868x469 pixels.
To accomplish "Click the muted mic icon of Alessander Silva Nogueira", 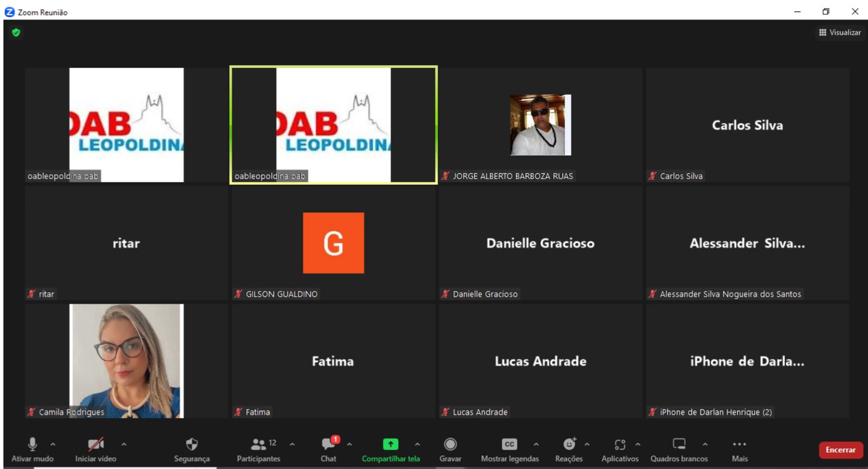I will [653, 294].
